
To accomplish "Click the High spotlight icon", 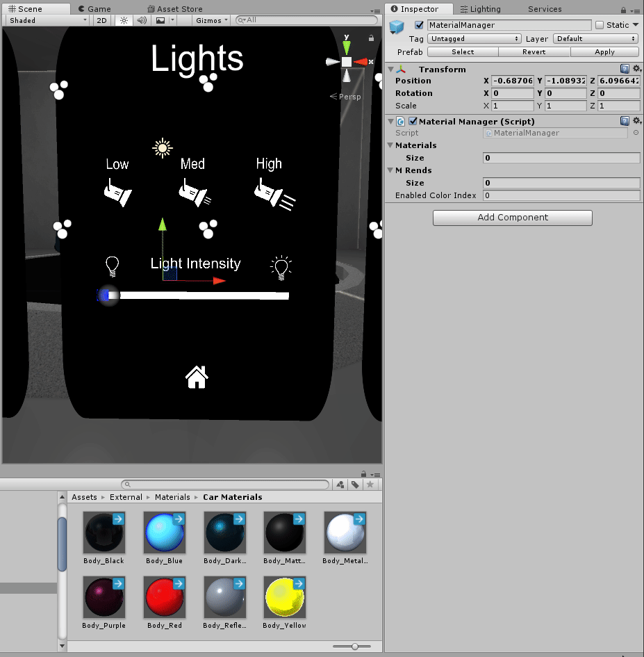I will [274, 194].
